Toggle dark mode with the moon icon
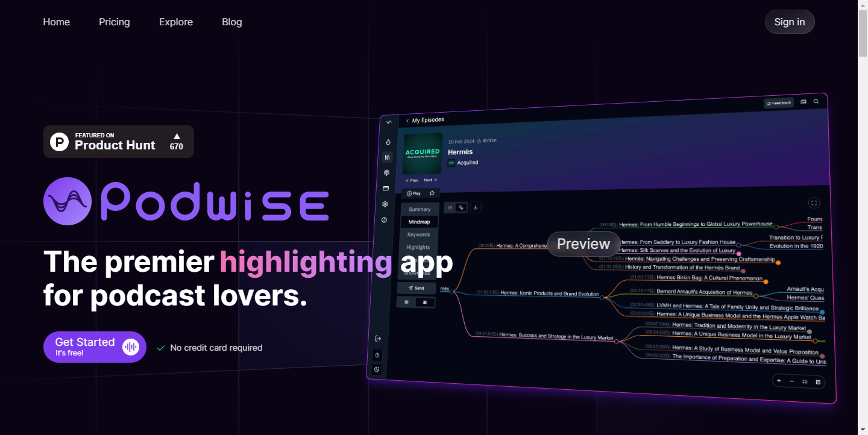Screen dimensions: 868x435 pyautogui.click(x=377, y=369)
